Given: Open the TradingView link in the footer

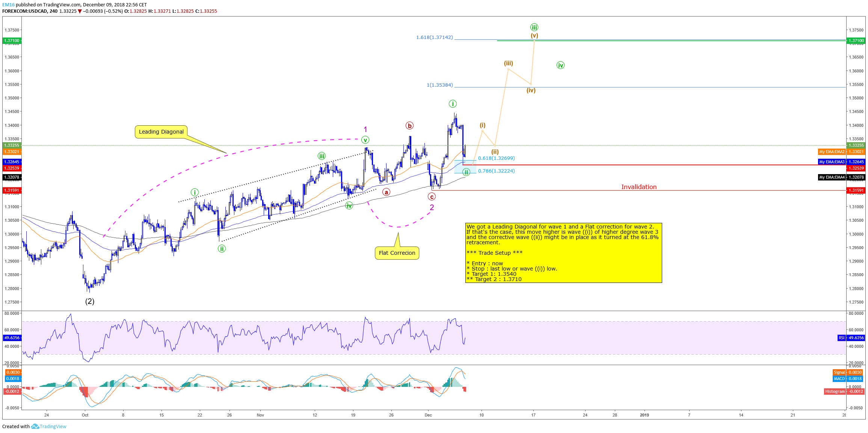Looking at the screenshot, I should (53, 427).
